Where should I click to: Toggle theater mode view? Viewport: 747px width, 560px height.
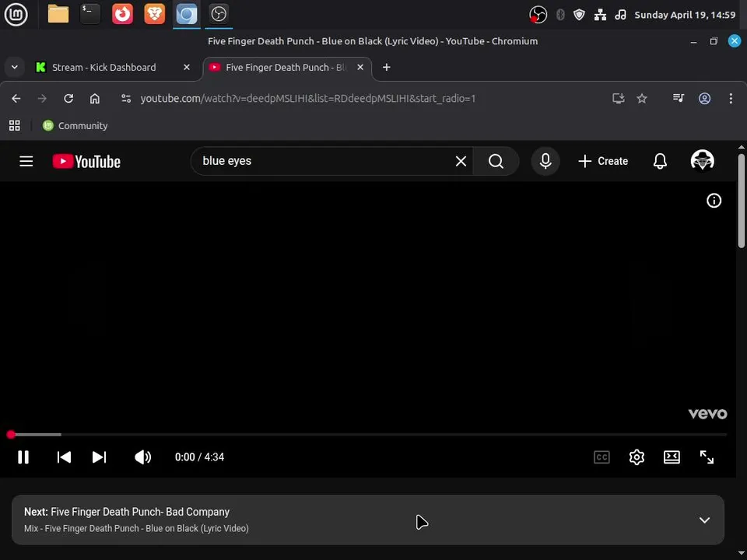click(672, 457)
